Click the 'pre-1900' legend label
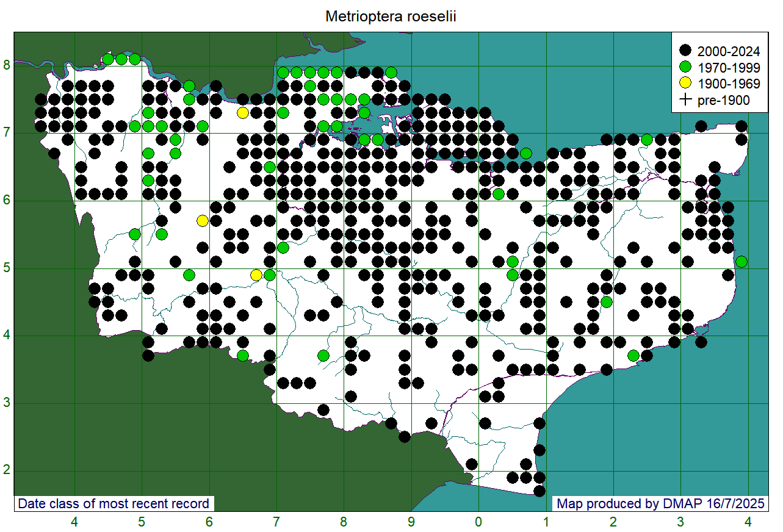The image size is (783, 532). 723,100
